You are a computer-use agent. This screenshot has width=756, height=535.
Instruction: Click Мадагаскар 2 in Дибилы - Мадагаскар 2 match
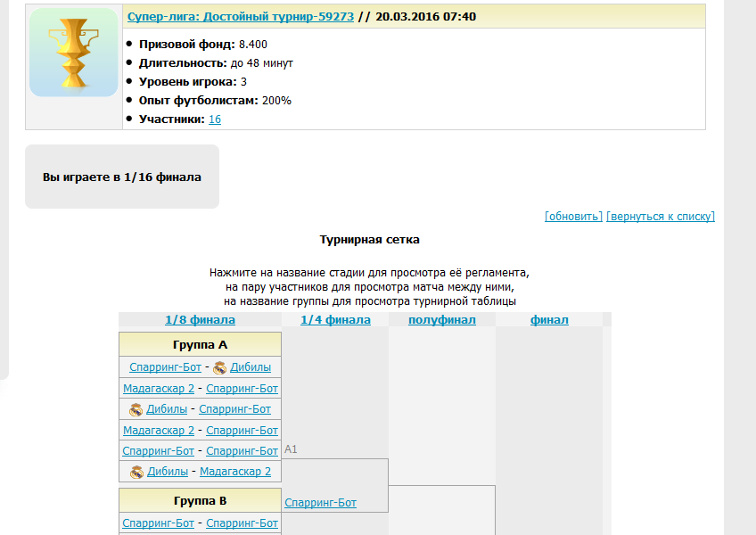(x=235, y=472)
